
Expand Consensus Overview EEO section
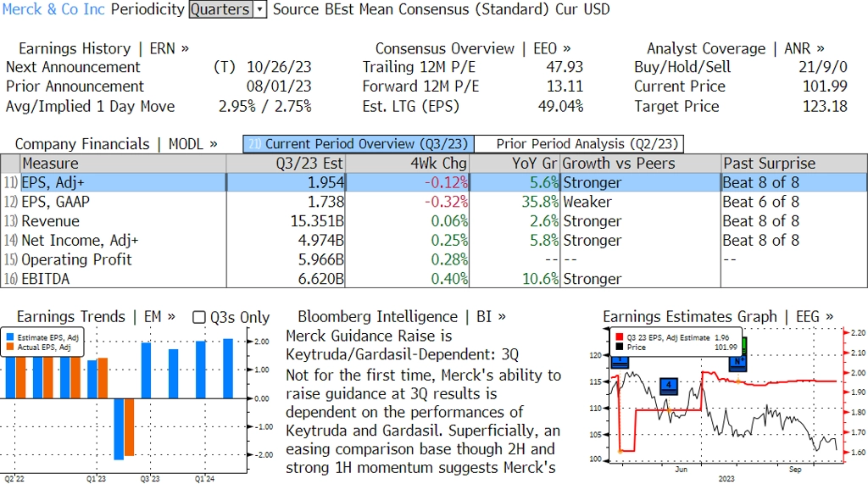pyautogui.click(x=473, y=48)
